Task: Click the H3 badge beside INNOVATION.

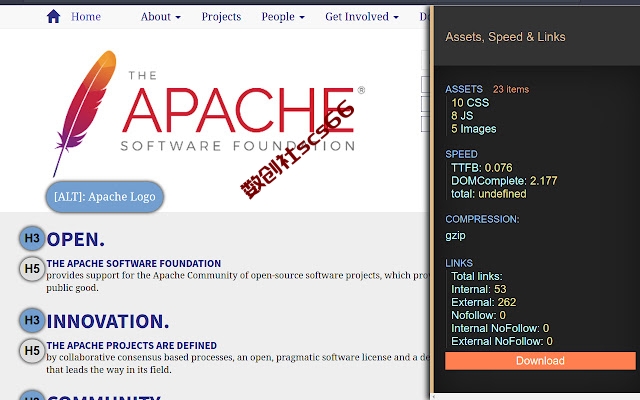Action: [x=32, y=320]
